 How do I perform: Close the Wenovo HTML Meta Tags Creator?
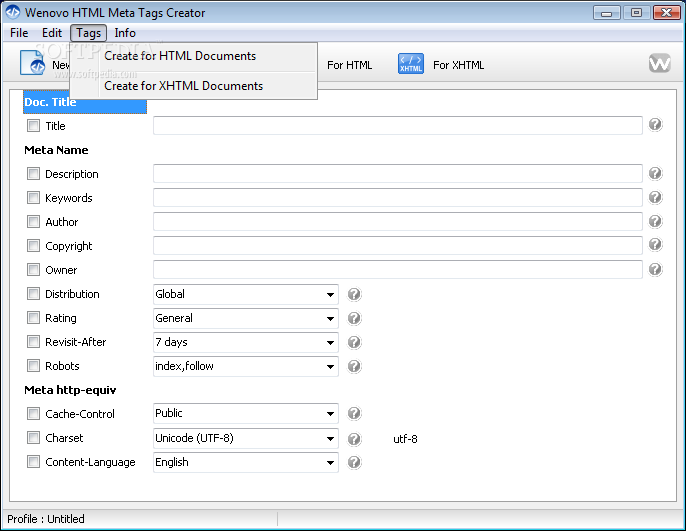point(666,13)
